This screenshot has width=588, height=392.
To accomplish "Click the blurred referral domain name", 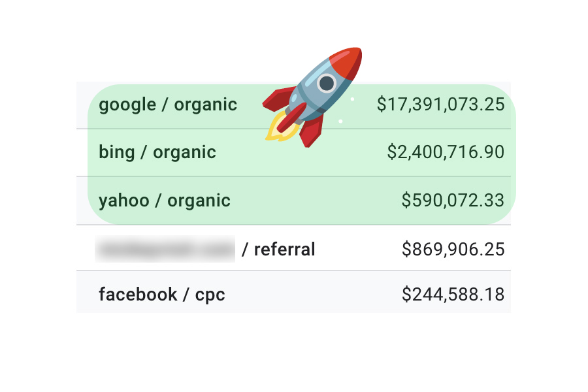I will [165, 249].
